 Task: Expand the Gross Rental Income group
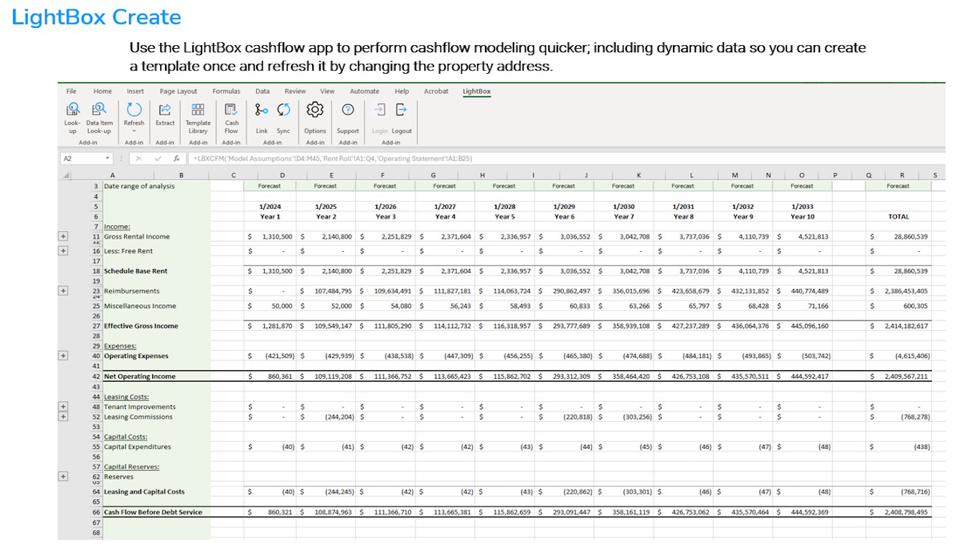point(63,236)
